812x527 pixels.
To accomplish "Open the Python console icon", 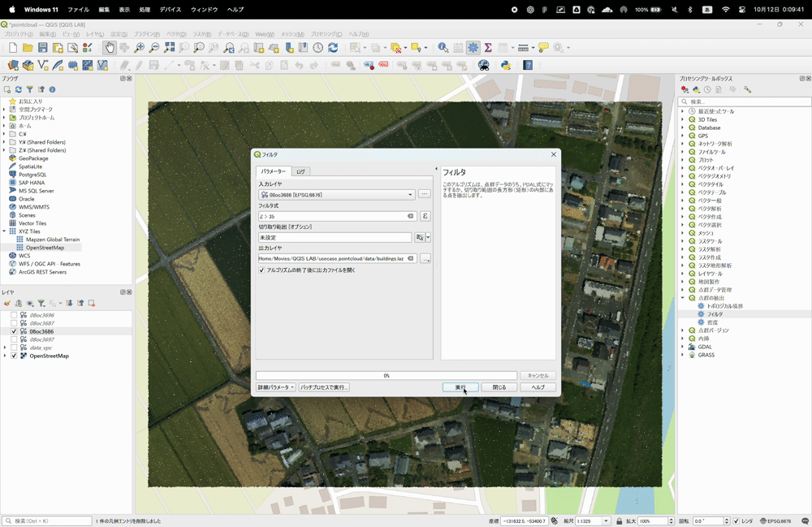I will 506,65.
